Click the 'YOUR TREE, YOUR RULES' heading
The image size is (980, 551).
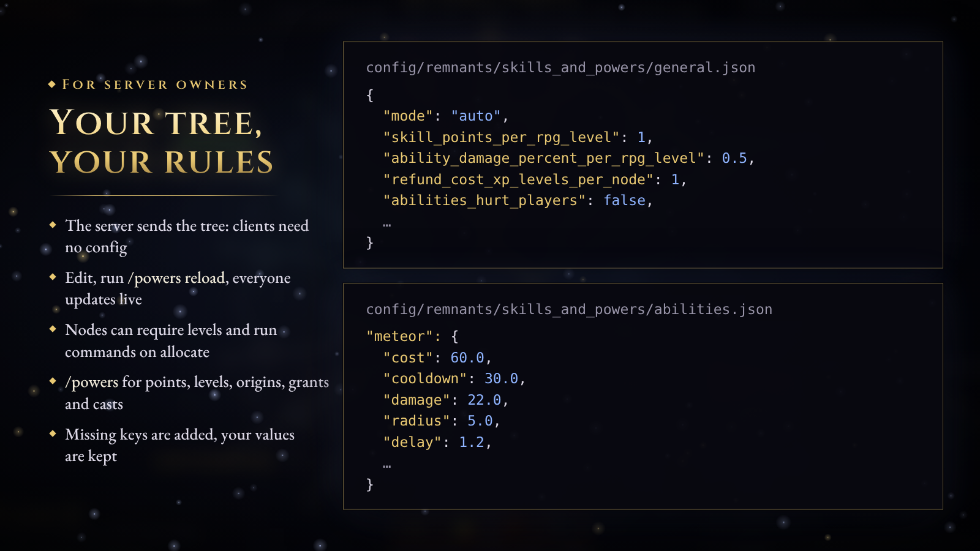pyautogui.click(x=162, y=142)
